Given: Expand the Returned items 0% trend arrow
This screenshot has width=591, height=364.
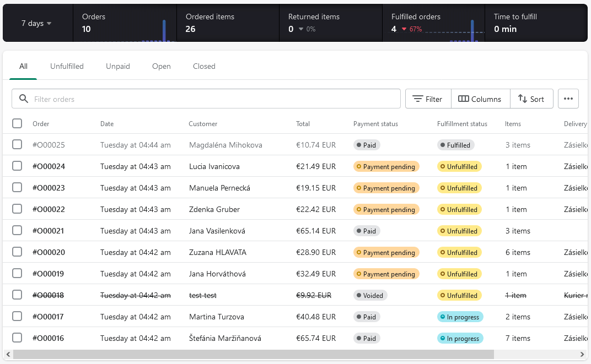Looking at the screenshot, I should tap(301, 29).
